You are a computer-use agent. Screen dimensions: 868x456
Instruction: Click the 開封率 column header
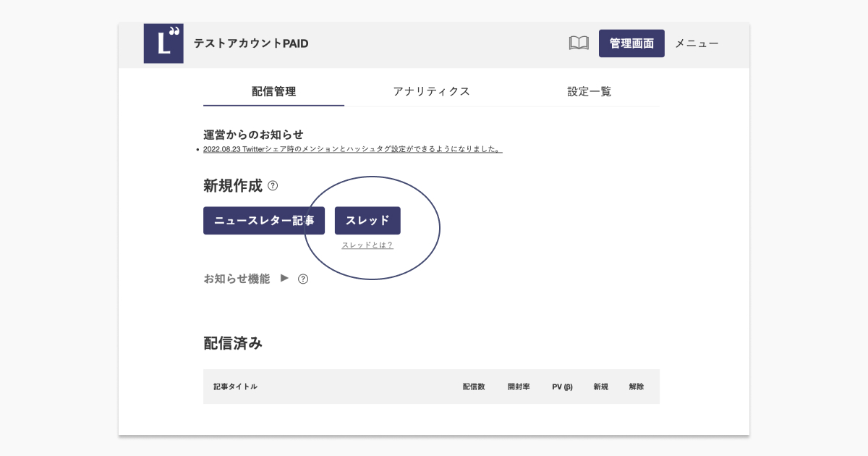click(x=519, y=387)
